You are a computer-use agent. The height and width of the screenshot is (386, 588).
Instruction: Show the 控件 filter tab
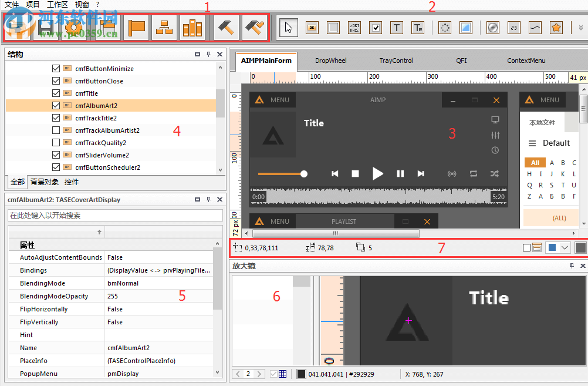click(71, 182)
